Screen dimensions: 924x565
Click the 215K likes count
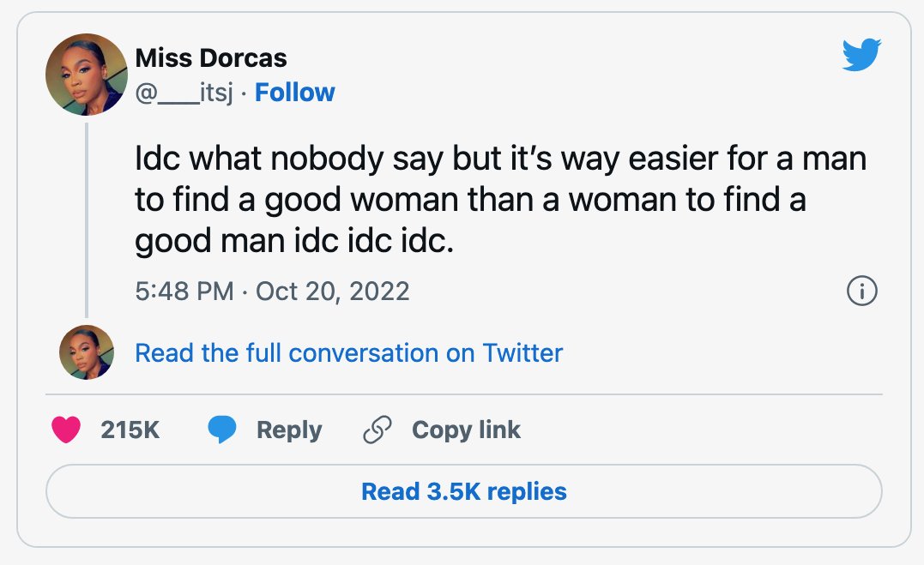pyautogui.click(x=130, y=430)
